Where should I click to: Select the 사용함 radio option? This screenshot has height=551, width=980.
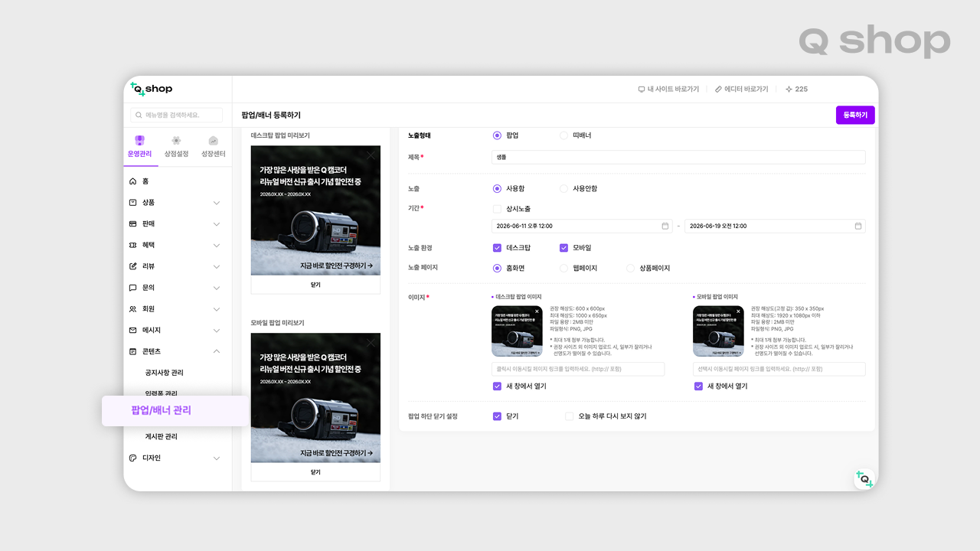click(x=497, y=188)
